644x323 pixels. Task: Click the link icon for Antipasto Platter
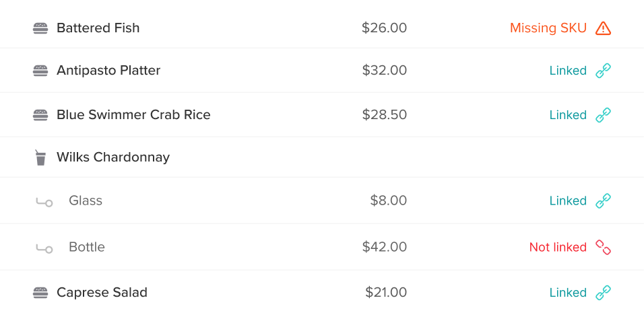click(603, 71)
